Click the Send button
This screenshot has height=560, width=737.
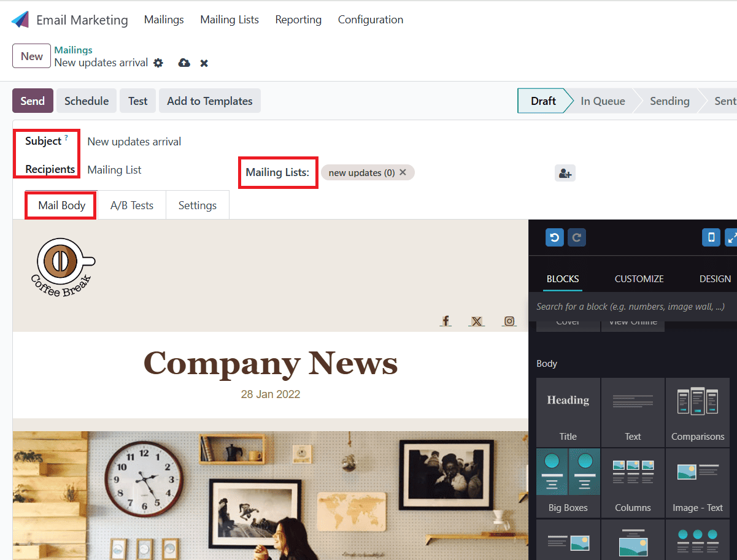tap(33, 101)
